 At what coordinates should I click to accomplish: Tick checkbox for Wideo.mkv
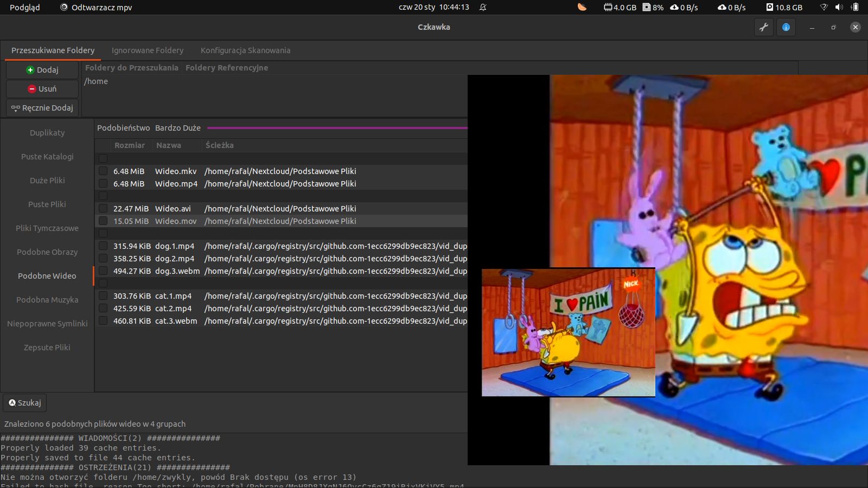point(103,171)
